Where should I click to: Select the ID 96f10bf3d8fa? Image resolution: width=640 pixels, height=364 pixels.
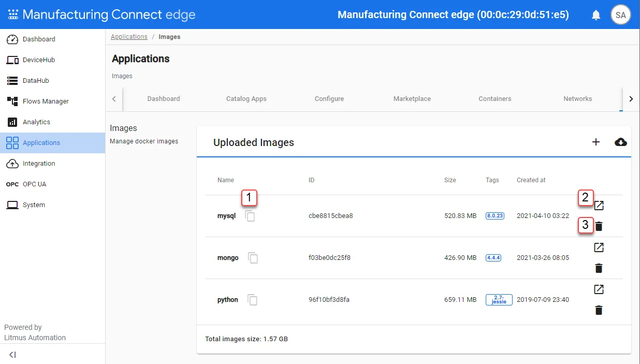pos(329,300)
